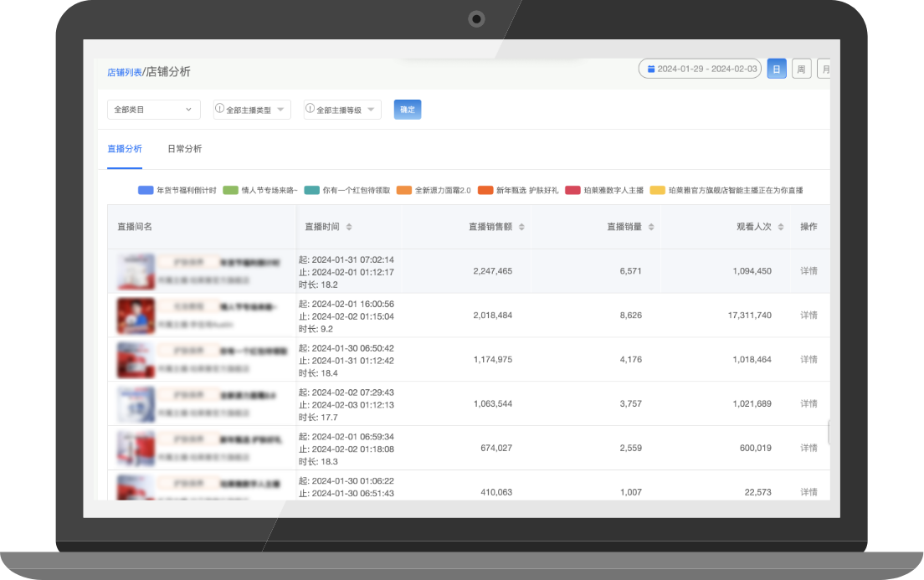Open the 全部类目 category dropdown
Viewport: 924px width, 580px height.
[x=154, y=110]
